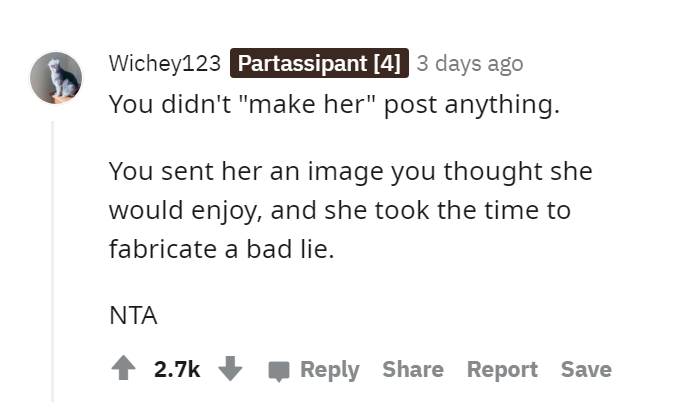Viewport: 675px width, 402px height.
Task: Click the line starting 'You sent her an image'
Action: [351, 172]
